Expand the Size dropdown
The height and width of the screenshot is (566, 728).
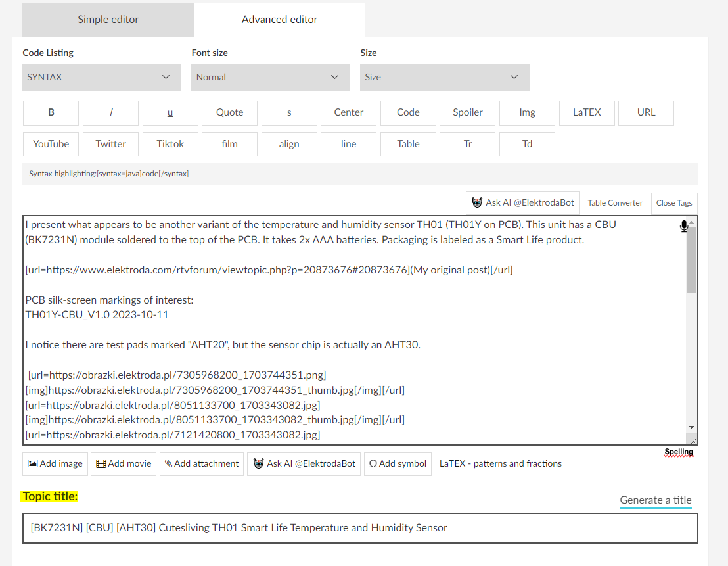pos(445,77)
